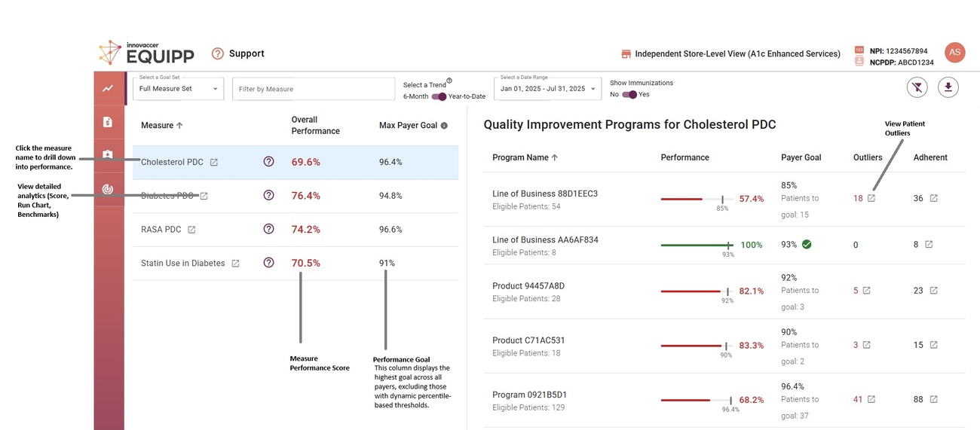Click the Filter by Measure input field
This screenshot has width=980, height=430.
pos(313,89)
